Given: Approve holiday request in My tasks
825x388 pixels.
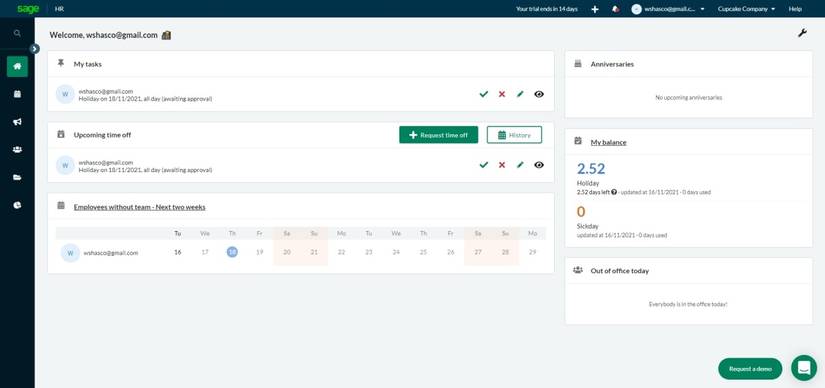Looking at the screenshot, I should 484,94.
